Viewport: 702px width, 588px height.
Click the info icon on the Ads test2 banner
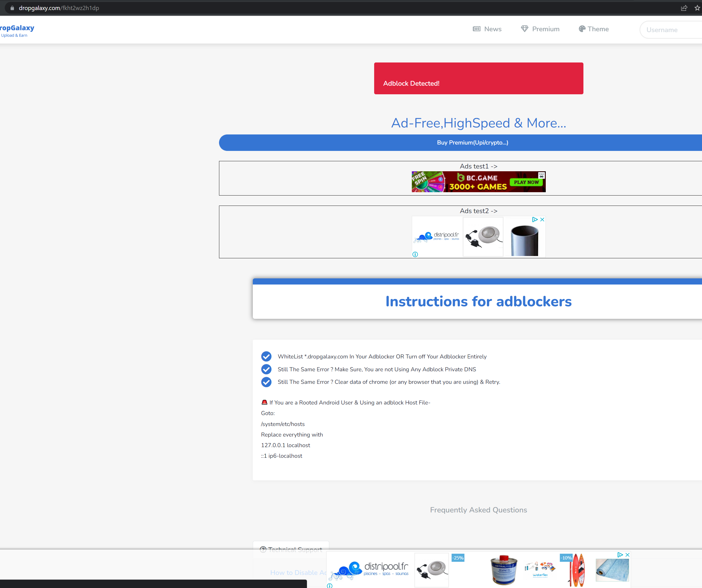[415, 254]
